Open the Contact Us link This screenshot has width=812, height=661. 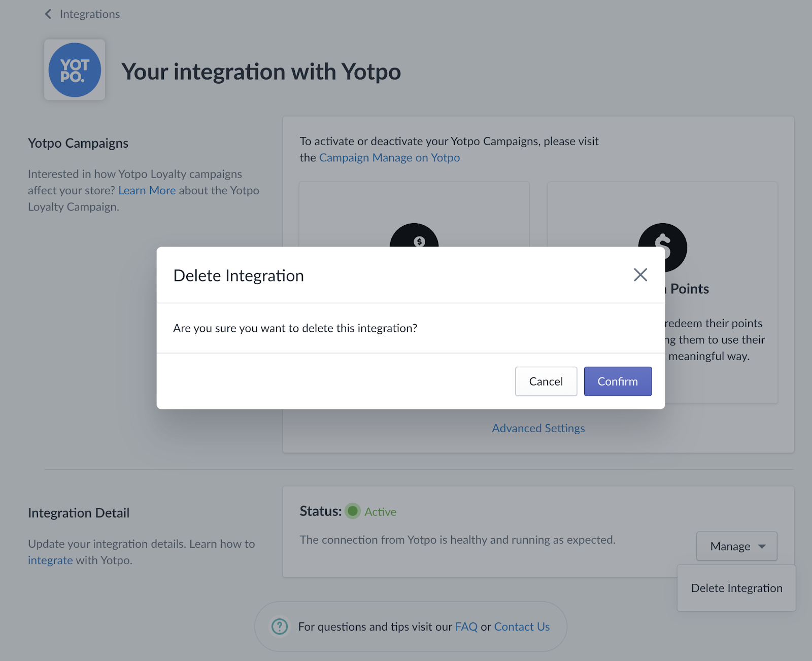(x=522, y=627)
